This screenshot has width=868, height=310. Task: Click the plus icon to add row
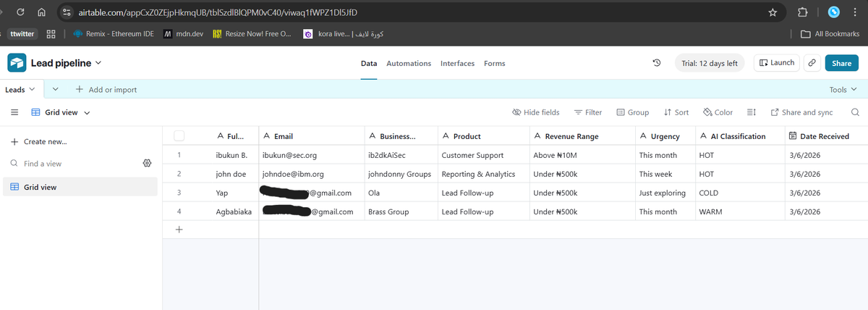(179, 230)
